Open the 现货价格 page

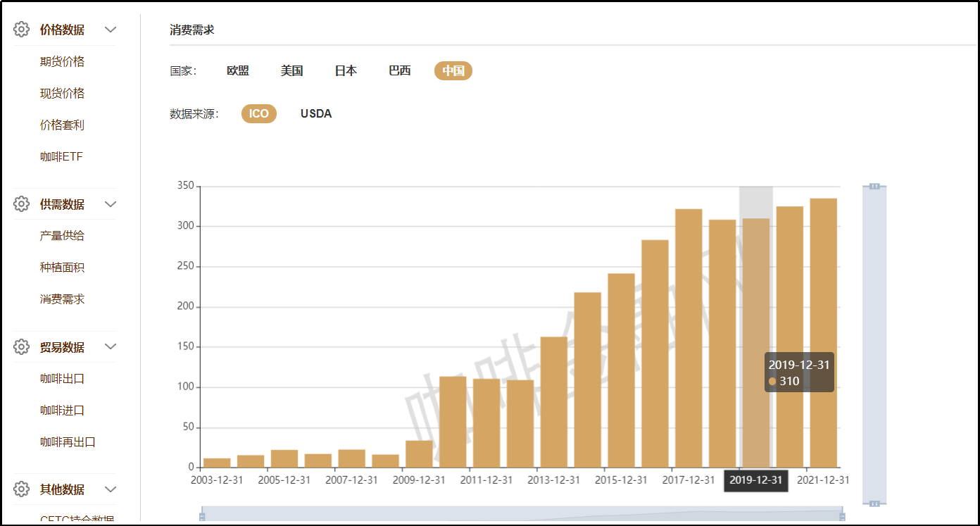tap(62, 94)
